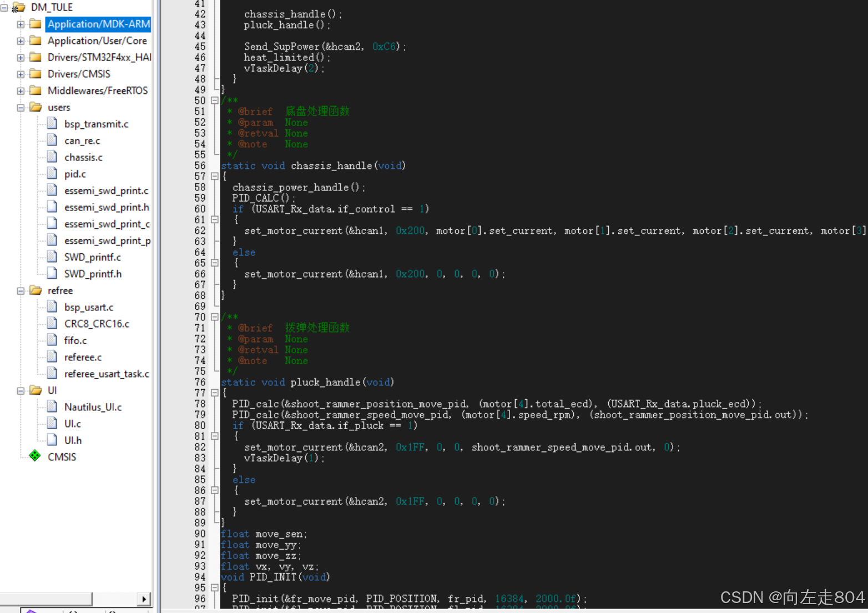Open referee.c file
This screenshot has height=613, width=868.
coord(83,358)
